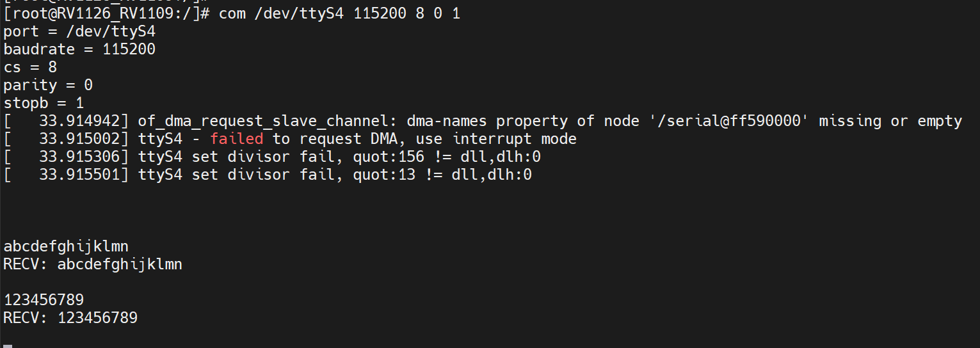Click the 'stopb = 1' output line
980x348 pixels.
44,103
